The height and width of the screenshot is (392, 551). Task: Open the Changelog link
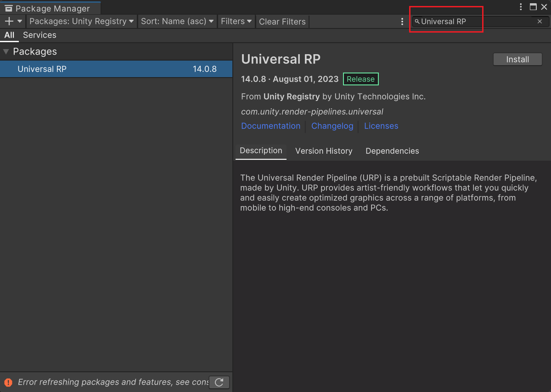[x=332, y=126]
